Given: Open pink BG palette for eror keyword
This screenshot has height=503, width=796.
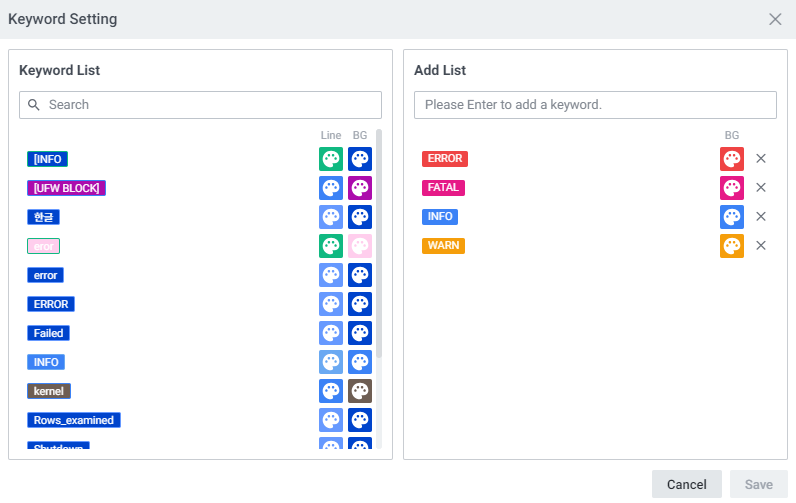Looking at the screenshot, I should 360,246.
